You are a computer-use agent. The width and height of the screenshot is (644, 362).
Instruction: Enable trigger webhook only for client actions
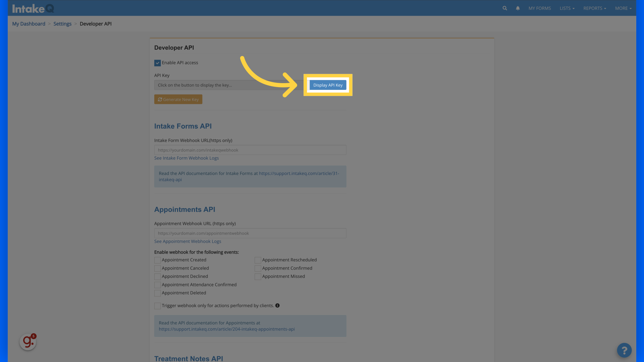click(157, 306)
